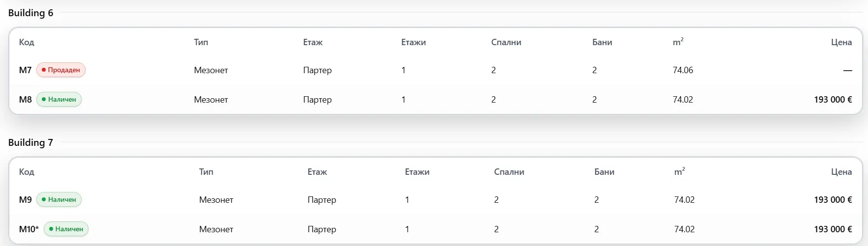This screenshot has width=868, height=246.
Task: Click the Наличен badge for M9
Action: [59, 199]
